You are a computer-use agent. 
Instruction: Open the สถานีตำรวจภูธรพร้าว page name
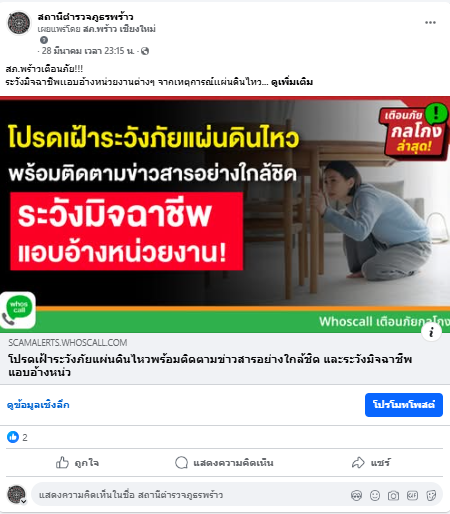coord(86,17)
